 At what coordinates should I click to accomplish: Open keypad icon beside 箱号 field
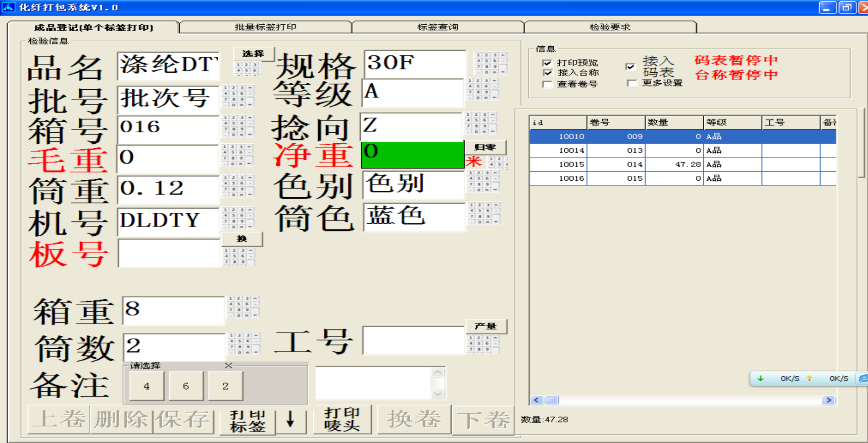[x=238, y=126]
